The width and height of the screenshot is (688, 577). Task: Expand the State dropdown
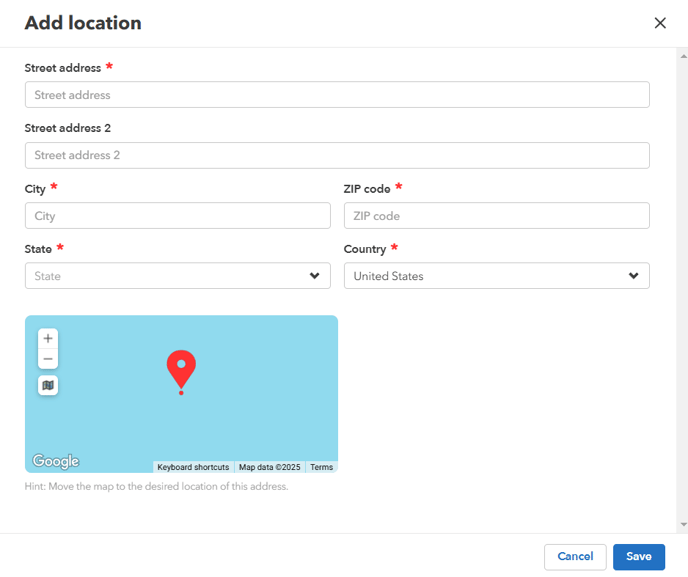point(177,276)
